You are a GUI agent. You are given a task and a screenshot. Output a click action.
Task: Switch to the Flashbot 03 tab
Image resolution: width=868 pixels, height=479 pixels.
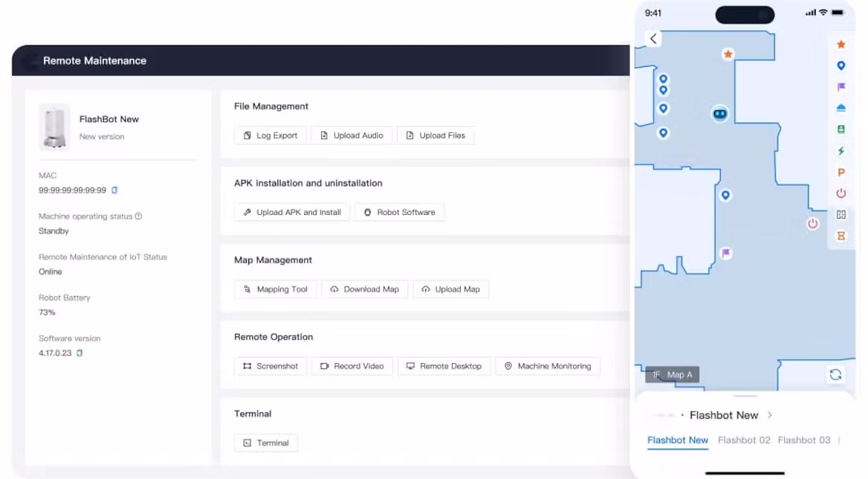click(x=804, y=440)
